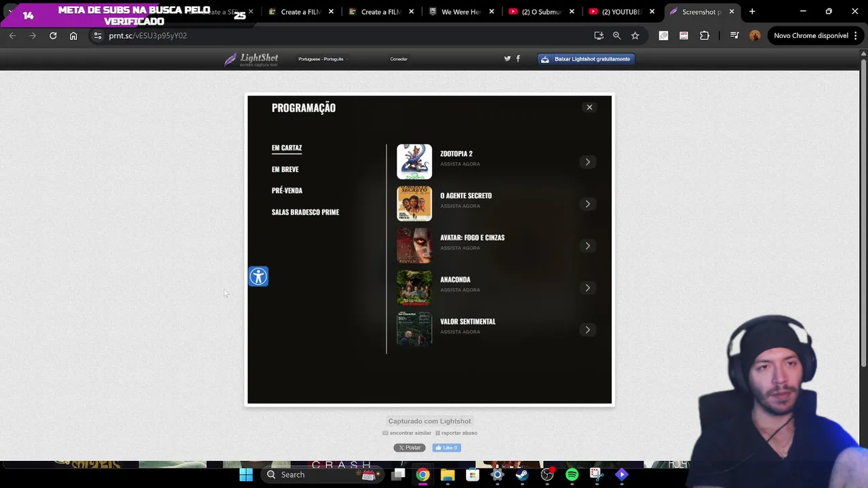Viewport: 868px width, 488px height.
Task: Open Snipping Tool from the taskbar
Action: pyautogui.click(x=596, y=474)
